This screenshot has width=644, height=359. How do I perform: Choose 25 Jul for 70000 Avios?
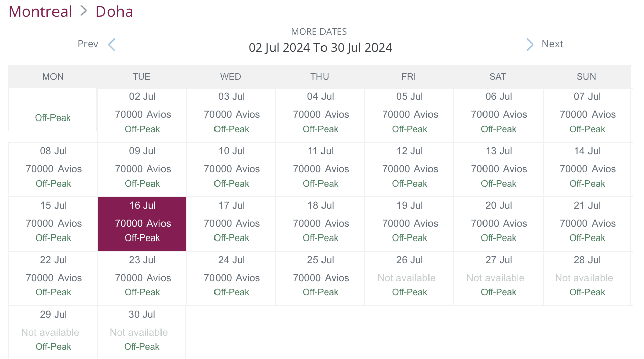pos(320,278)
